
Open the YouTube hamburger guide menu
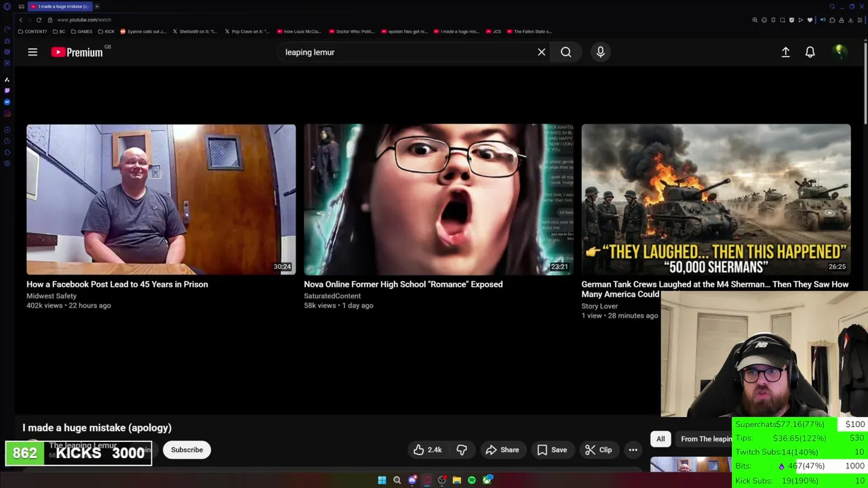32,52
